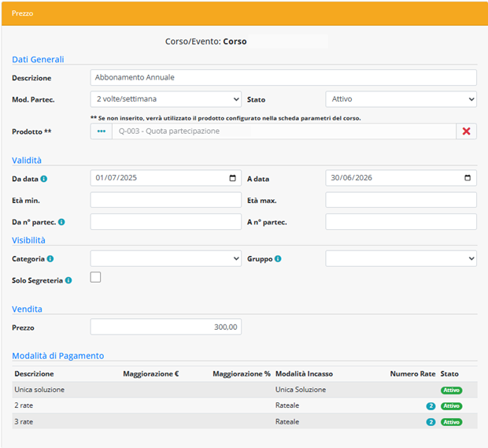Open calendar picker in A data field
Screen dimensions: 488x448
468,178
